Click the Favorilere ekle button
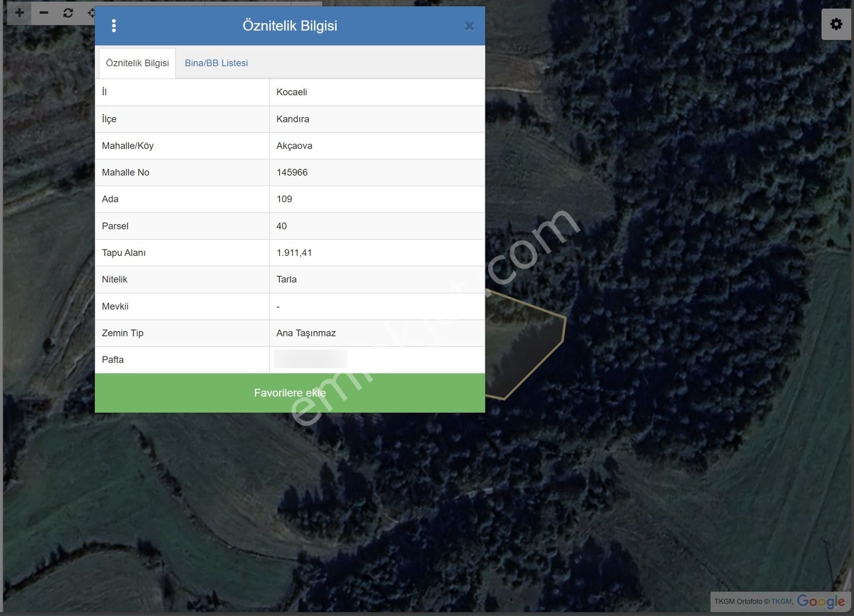The height and width of the screenshot is (616, 854). point(290,393)
